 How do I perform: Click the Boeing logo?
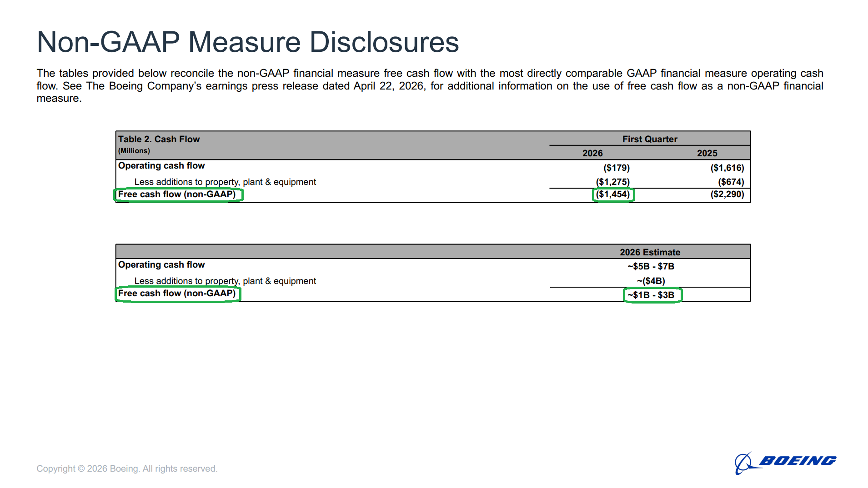click(x=785, y=462)
